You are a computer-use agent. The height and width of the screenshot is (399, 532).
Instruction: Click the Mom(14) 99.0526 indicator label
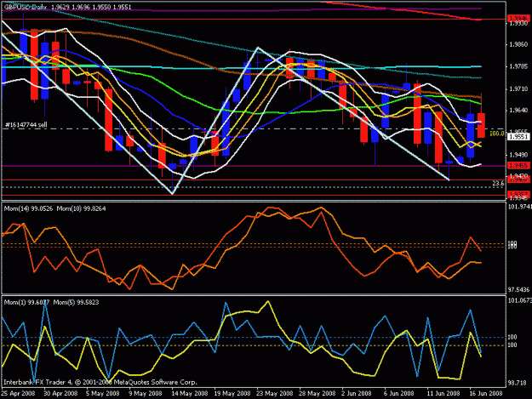[28, 208]
